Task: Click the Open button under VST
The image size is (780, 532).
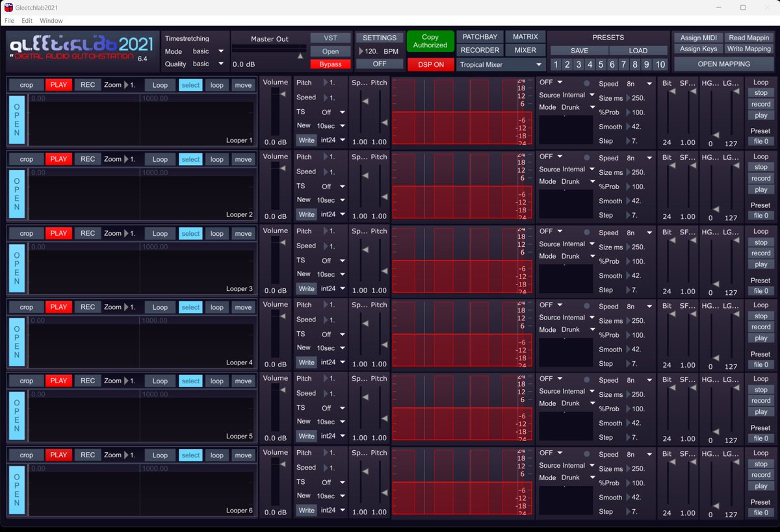Action: pos(330,51)
